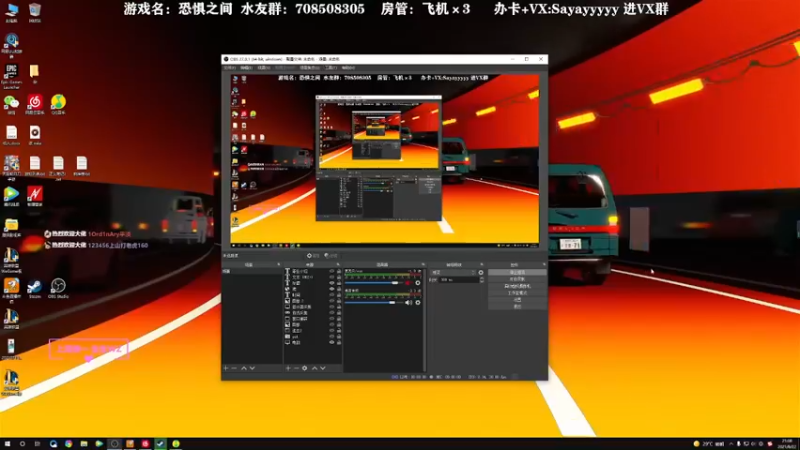The width and height of the screenshot is (800, 450).
Task: Open the scene transition properties gear
Action: coord(481,272)
